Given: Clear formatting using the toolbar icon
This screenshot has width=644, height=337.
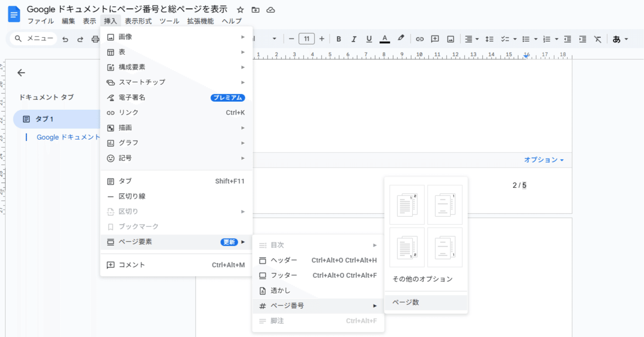Looking at the screenshot, I should (597, 38).
